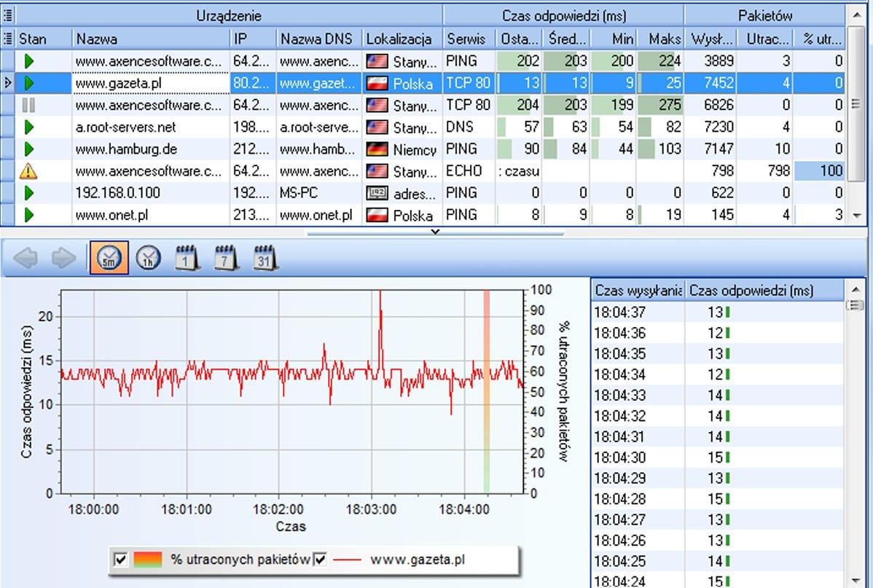Viewport: 873px width, 588px height.
Task: Click the US flag in a.root-servers.net row
Action: point(377,128)
